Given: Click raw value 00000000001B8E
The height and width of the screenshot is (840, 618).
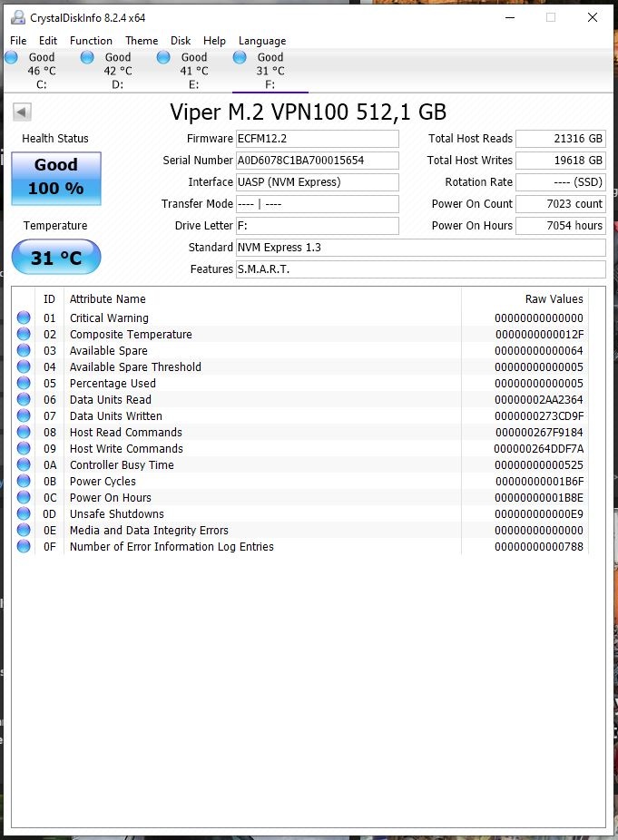Looking at the screenshot, I should tap(539, 498).
